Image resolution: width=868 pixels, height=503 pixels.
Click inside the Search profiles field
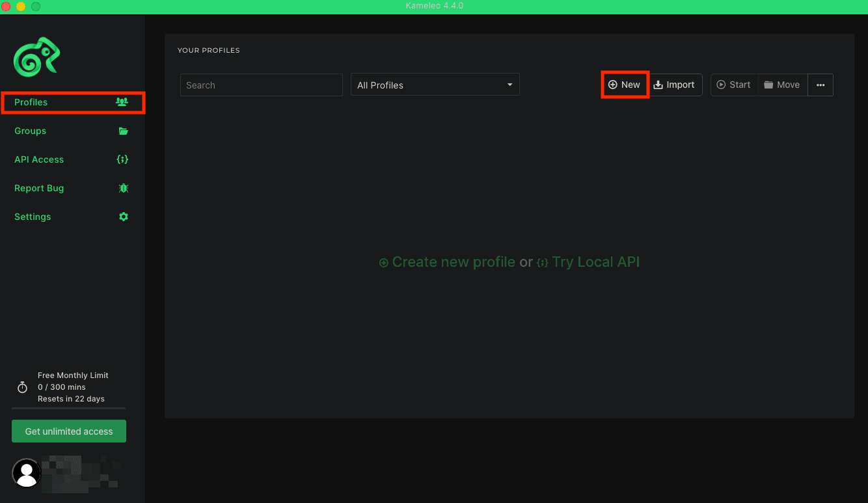[260, 85]
